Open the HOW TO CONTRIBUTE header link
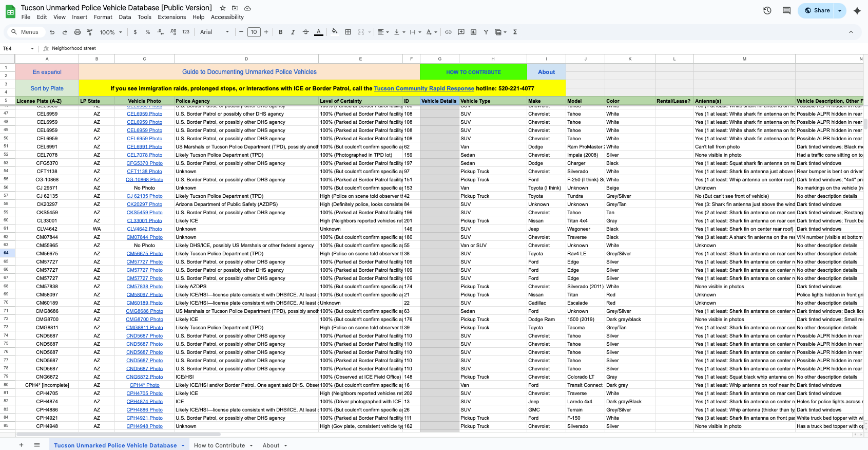 tap(473, 72)
